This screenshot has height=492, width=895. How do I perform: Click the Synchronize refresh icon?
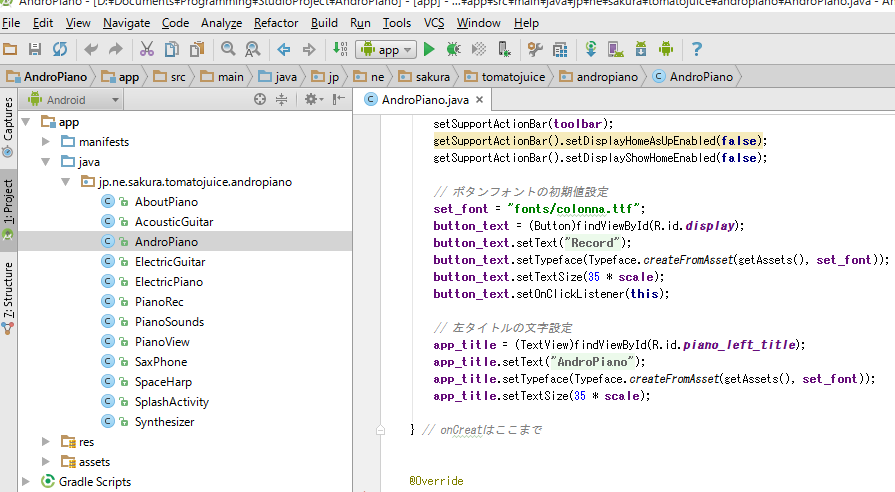pyautogui.click(x=60, y=49)
